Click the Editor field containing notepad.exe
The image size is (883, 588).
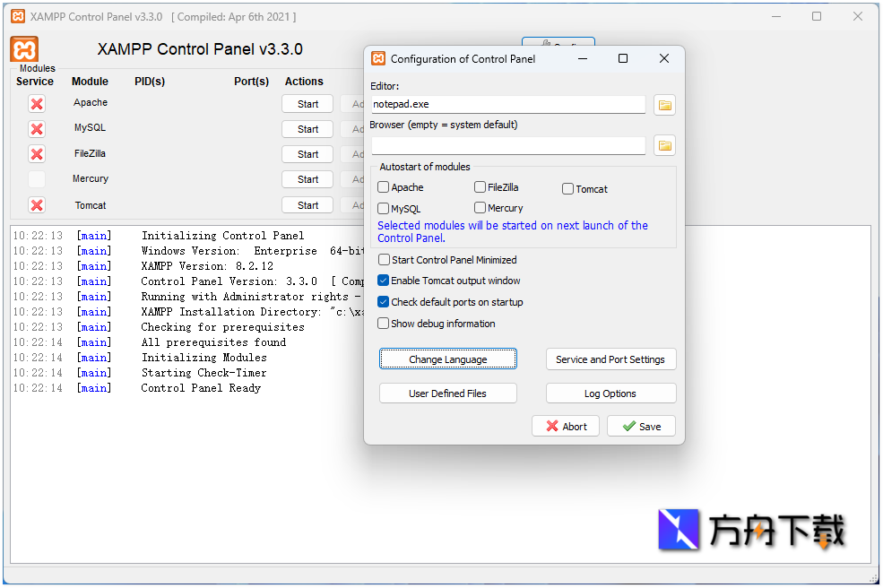click(x=508, y=104)
